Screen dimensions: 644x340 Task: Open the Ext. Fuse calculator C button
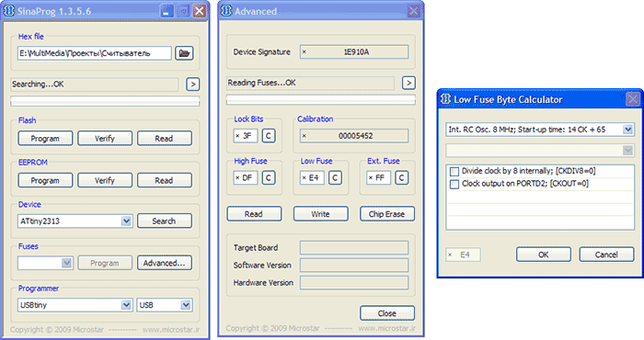click(402, 178)
